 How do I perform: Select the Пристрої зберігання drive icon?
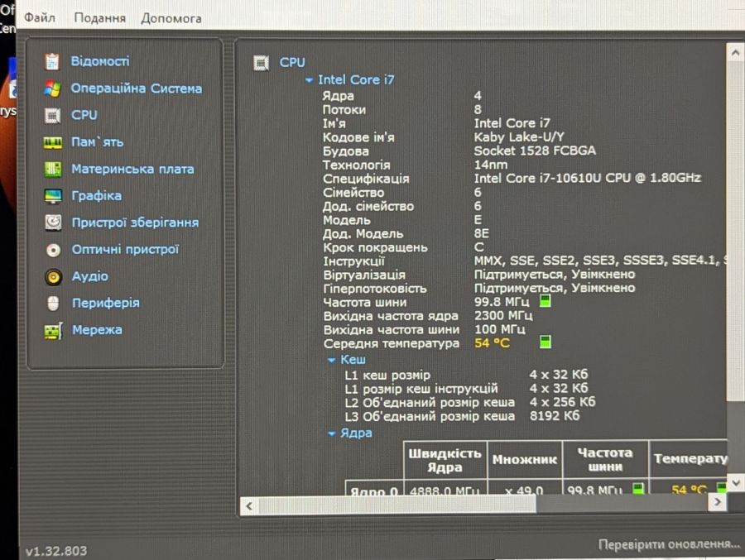53,223
